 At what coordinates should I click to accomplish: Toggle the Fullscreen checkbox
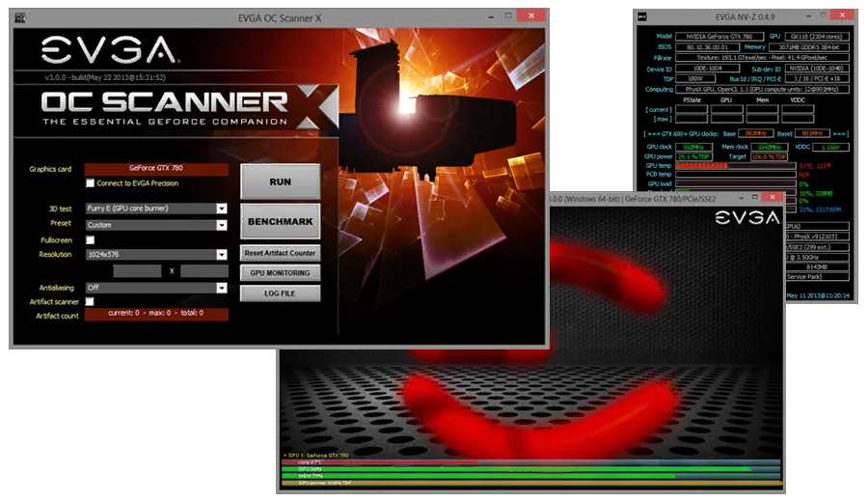coord(90,240)
